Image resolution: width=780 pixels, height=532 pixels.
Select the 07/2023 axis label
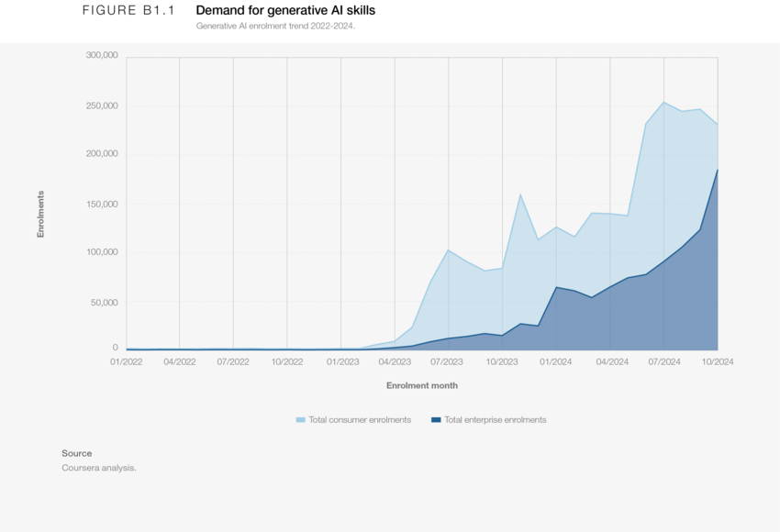point(445,361)
